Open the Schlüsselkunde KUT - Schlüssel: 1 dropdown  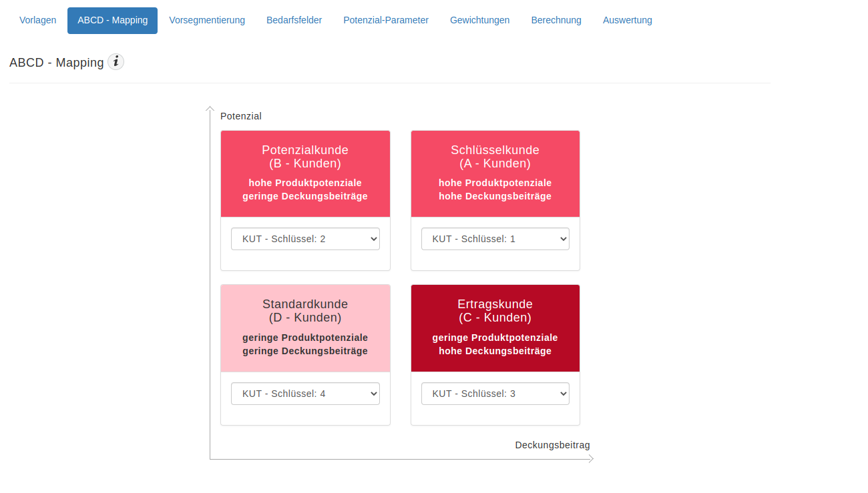click(495, 239)
